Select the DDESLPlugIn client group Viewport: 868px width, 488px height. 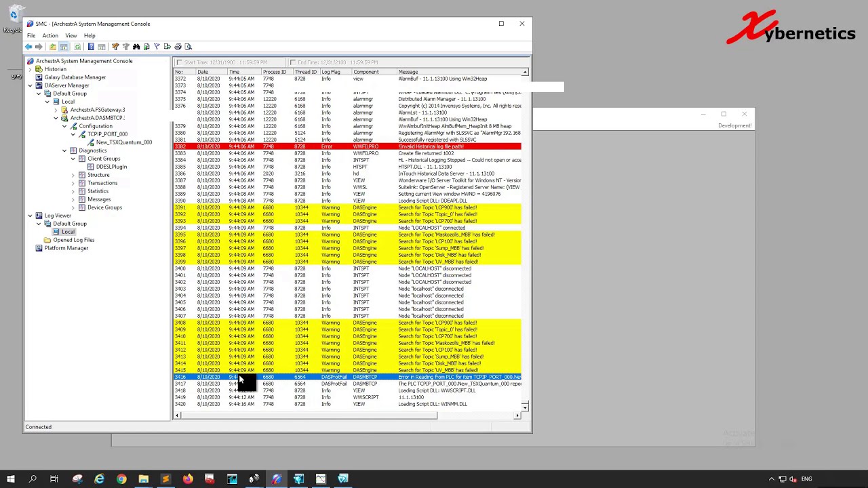pos(111,167)
